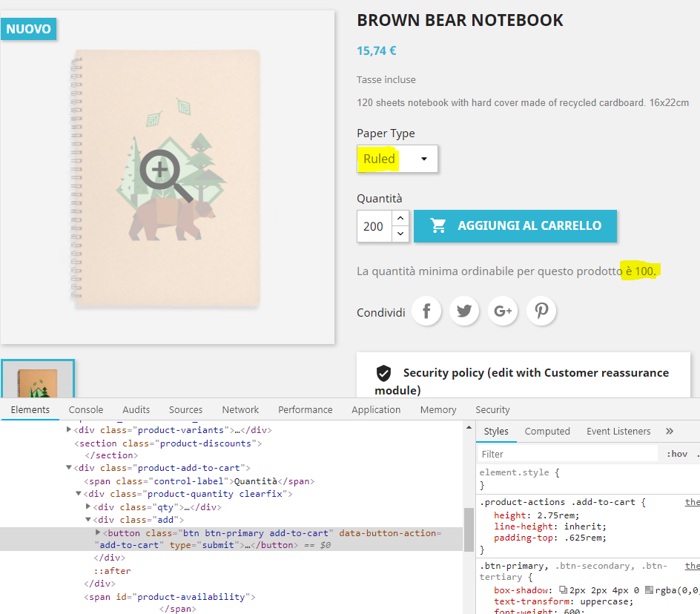The height and width of the screenshot is (614, 700).
Task: Click the Brown Bear Notebook title
Action: 460,21
